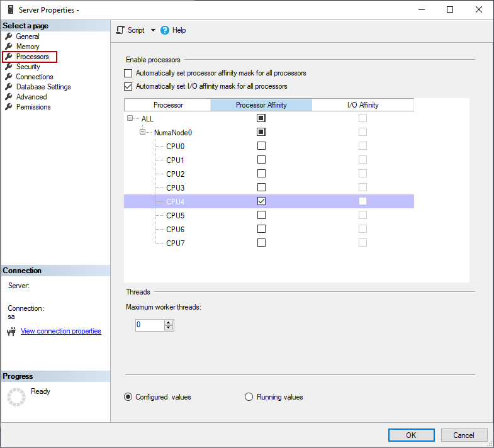Click the Cancel button

464,435
